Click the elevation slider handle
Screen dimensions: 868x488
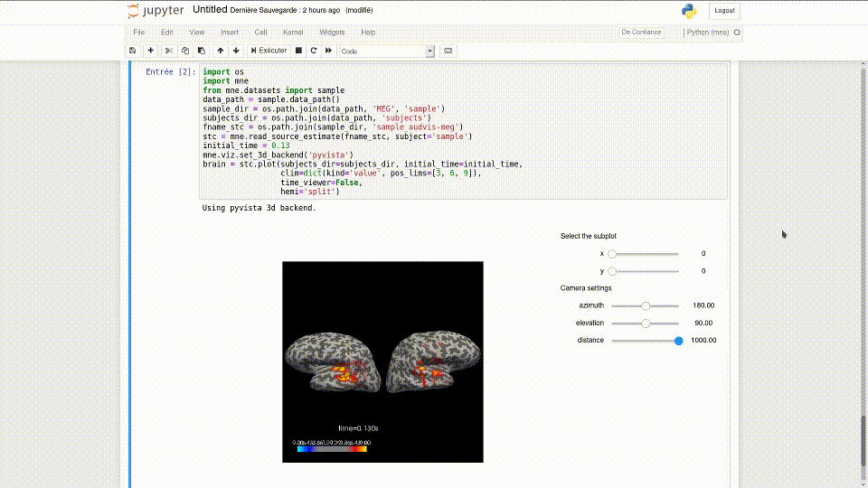[x=646, y=324]
